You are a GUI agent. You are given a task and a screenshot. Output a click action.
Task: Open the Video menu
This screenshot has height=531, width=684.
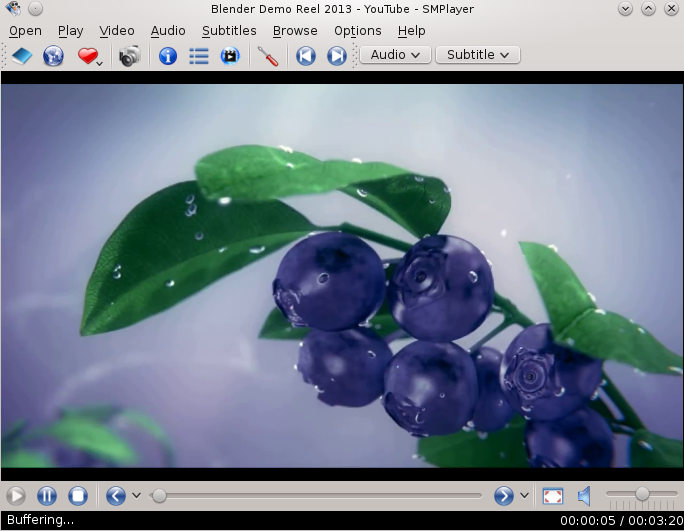(x=117, y=31)
